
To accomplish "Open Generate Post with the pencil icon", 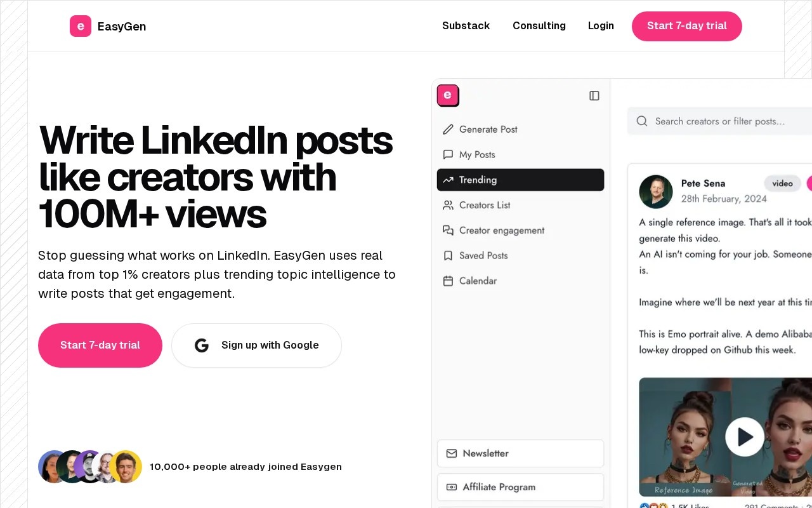I will (448, 130).
